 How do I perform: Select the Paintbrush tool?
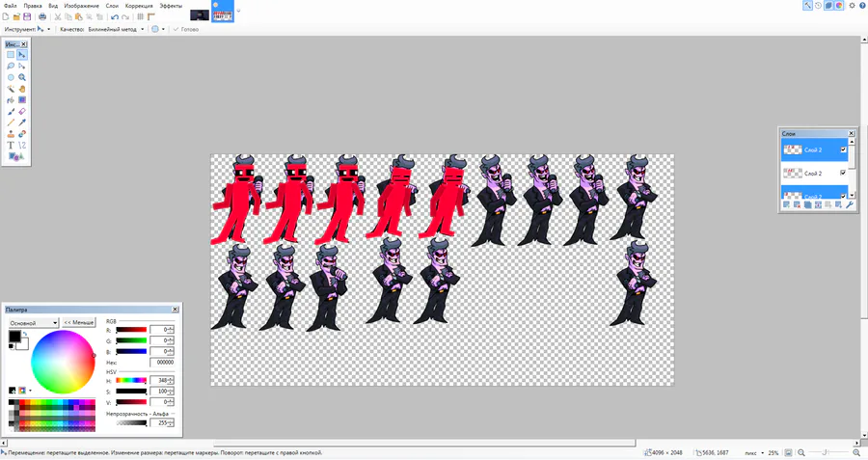pyautogui.click(x=11, y=111)
